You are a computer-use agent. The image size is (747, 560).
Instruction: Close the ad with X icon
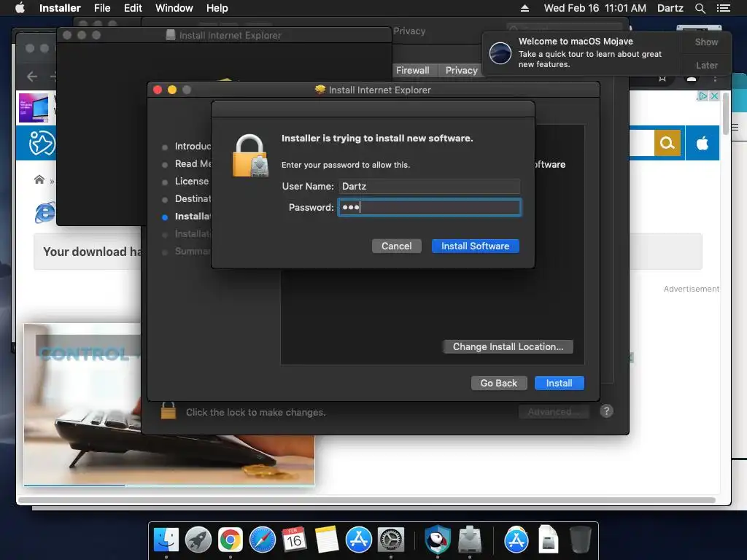tap(714, 96)
